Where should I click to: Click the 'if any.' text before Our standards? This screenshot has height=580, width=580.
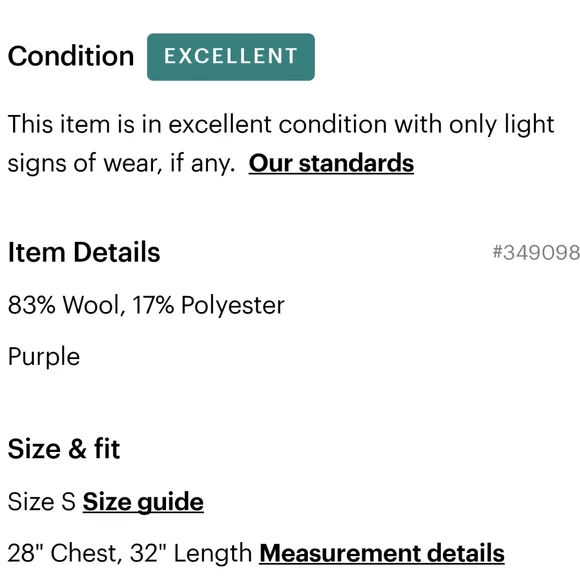click(x=202, y=163)
